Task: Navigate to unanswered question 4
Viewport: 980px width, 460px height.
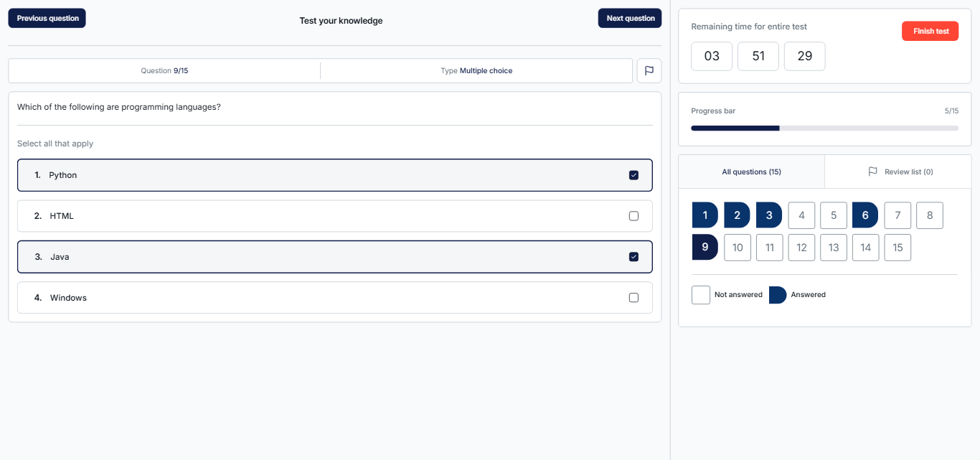Action: point(801,215)
